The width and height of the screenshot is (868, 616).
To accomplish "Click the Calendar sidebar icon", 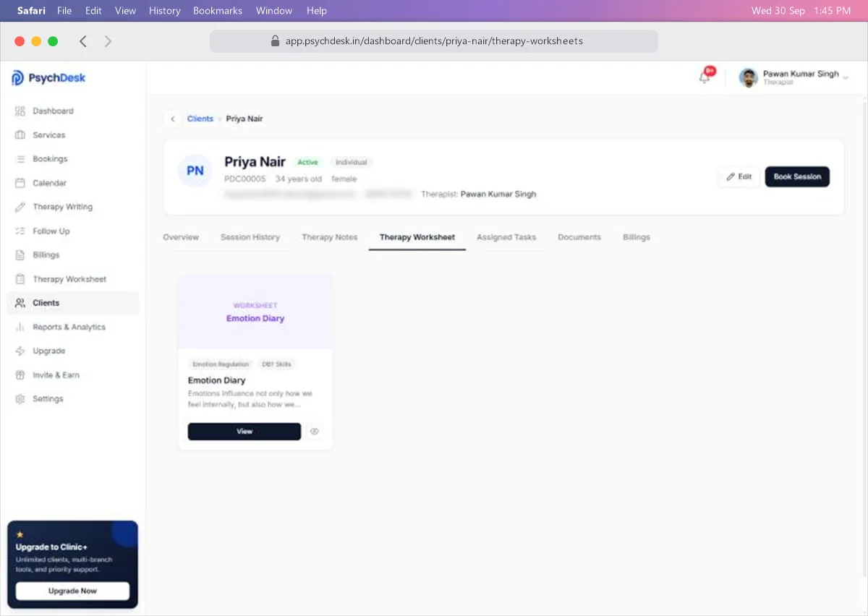I will [x=20, y=183].
